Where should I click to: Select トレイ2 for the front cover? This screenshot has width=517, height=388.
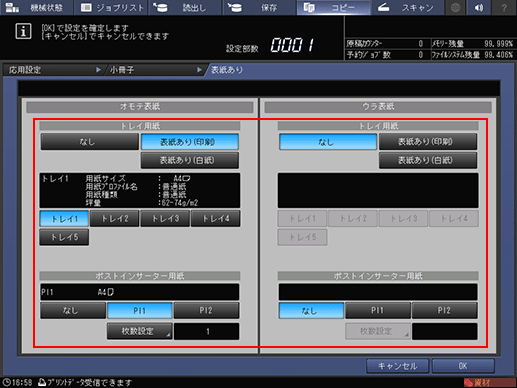click(115, 219)
